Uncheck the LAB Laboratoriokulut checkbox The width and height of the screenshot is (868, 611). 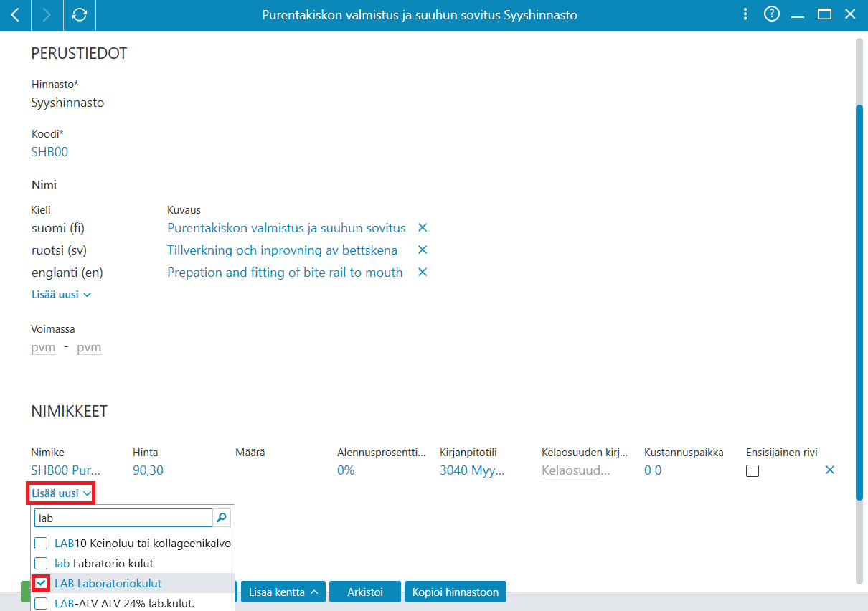(42, 583)
